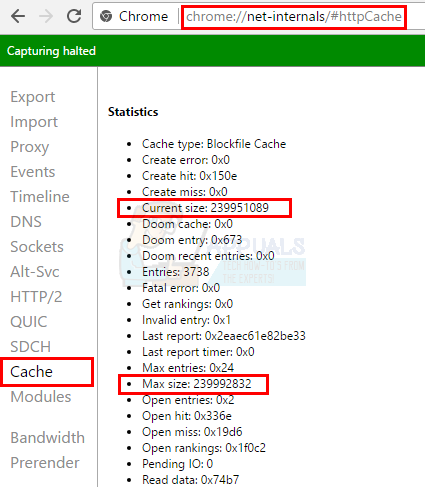Go back using browser back arrow
The height and width of the screenshot is (487, 425).
click(x=18, y=16)
